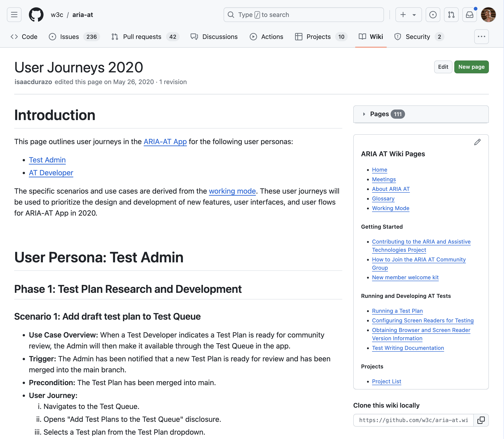Open the ellipsis overflow menu

click(481, 36)
